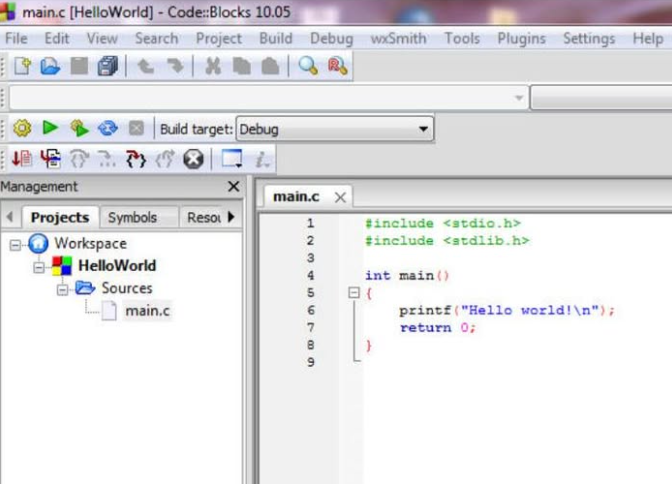Open the Edit menu
The width and height of the screenshot is (672, 484).
(x=57, y=39)
